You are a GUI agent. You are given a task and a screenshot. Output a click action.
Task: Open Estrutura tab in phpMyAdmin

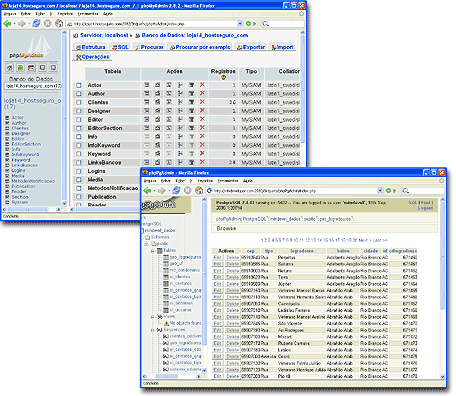[x=91, y=47]
